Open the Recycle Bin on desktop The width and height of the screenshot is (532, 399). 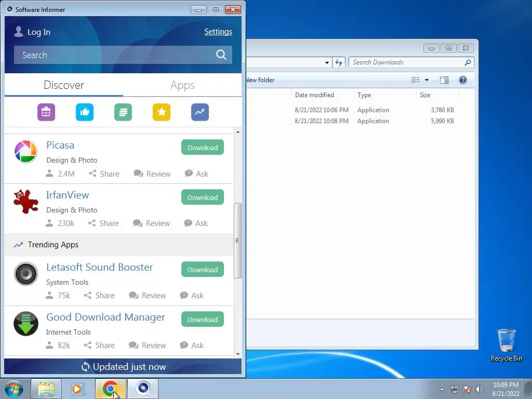tap(506, 345)
